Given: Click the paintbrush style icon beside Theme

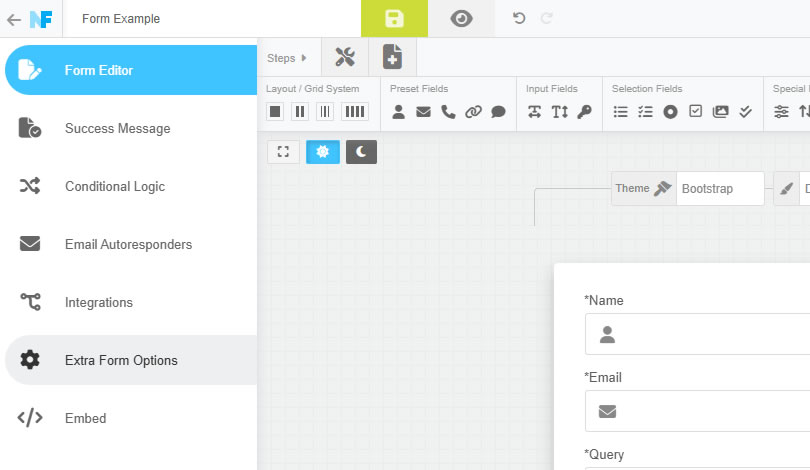Looking at the screenshot, I should click(x=786, y=189).
